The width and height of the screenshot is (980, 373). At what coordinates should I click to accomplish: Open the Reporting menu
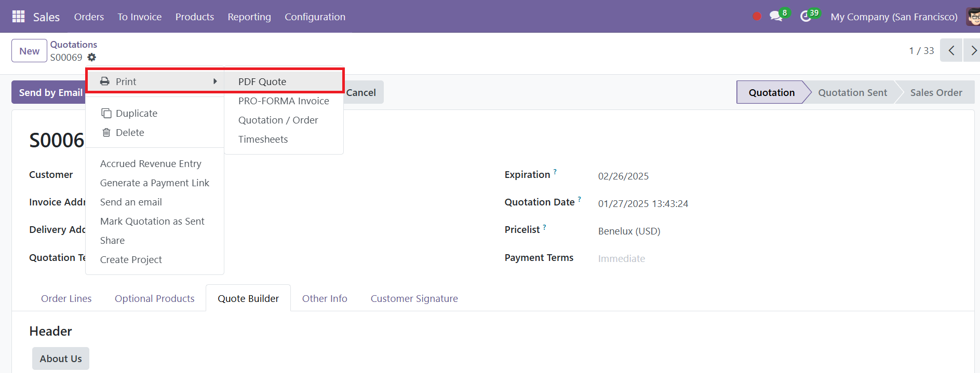pyautogui.click(x=249, y=17)
